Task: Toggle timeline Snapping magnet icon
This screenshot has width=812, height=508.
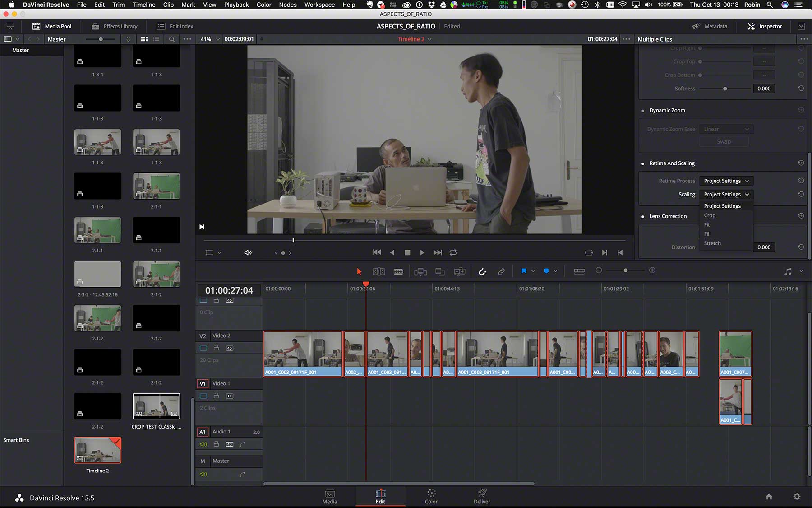Action: 482,271
